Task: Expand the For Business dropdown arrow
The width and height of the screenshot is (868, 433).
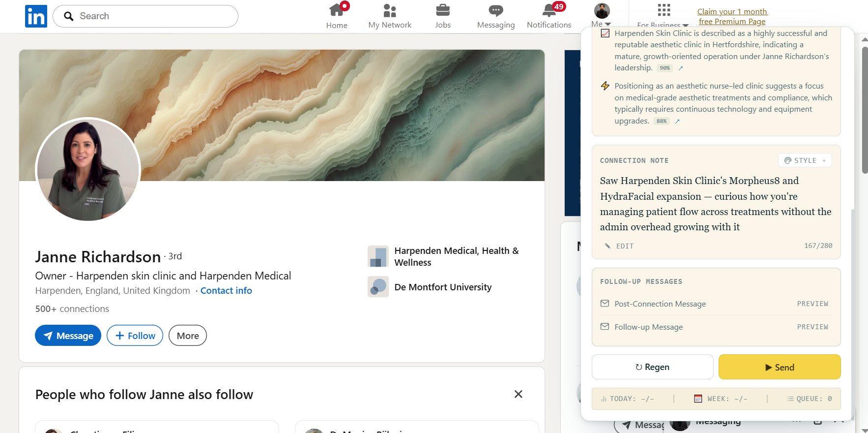Action: (685, 25)
